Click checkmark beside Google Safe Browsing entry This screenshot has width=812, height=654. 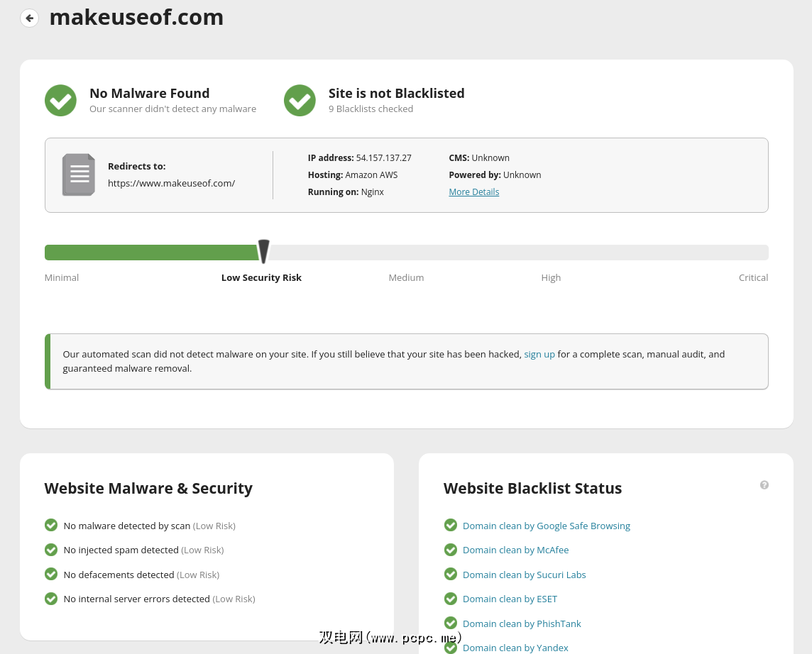(x=451, y=525)
